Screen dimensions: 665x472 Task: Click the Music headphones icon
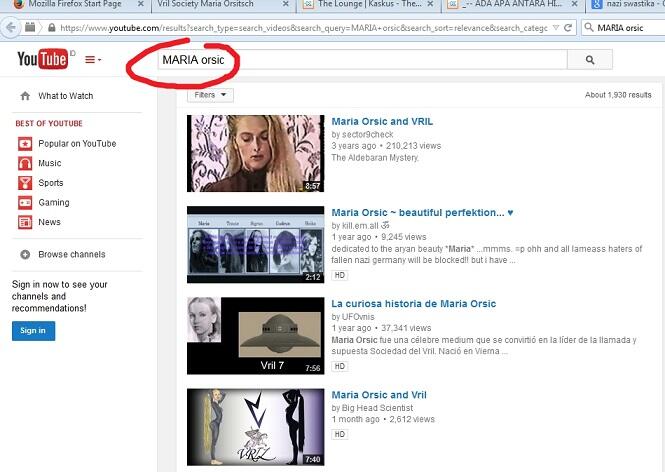point(25,163)
